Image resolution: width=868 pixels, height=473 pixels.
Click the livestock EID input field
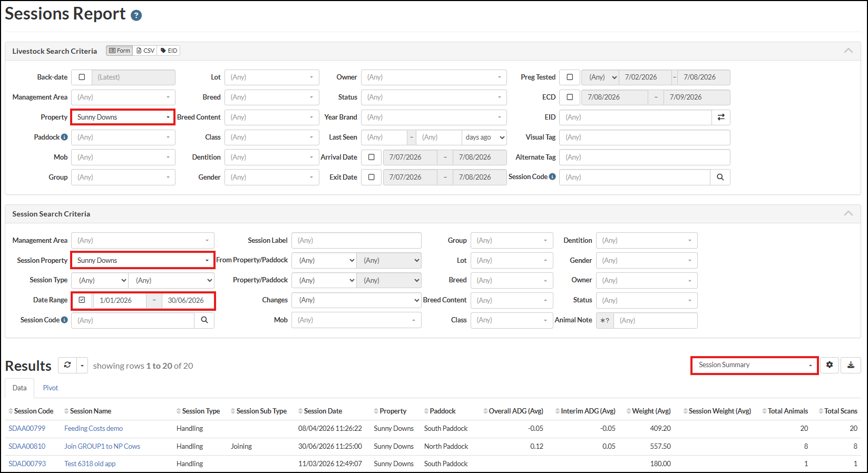click(635, 117)
